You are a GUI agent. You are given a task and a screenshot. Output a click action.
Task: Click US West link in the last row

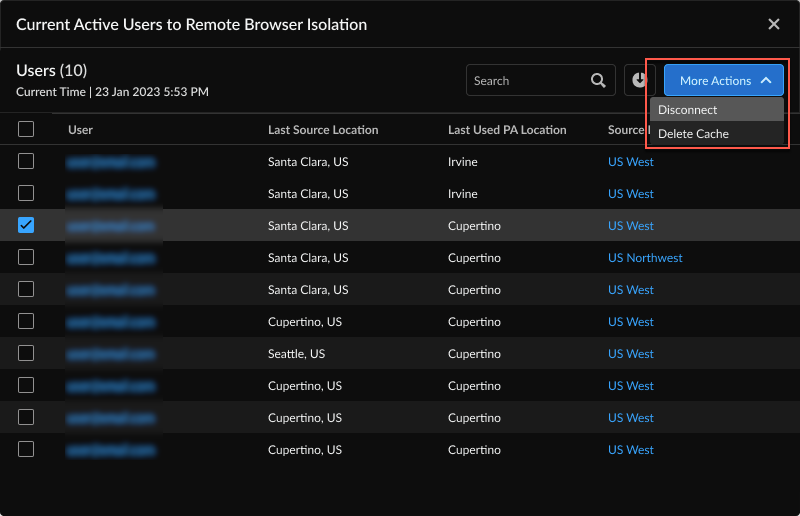pyautogui.click(x=630, y=450)
